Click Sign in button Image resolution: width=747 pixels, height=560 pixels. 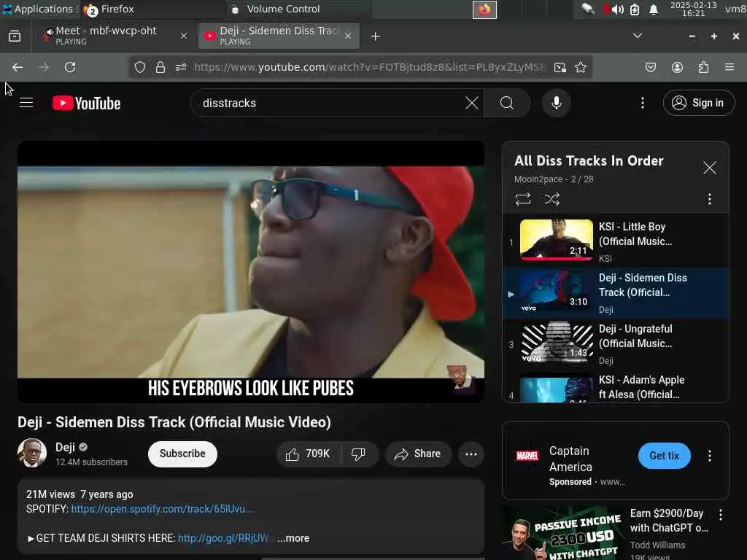(x=698, y=103)
